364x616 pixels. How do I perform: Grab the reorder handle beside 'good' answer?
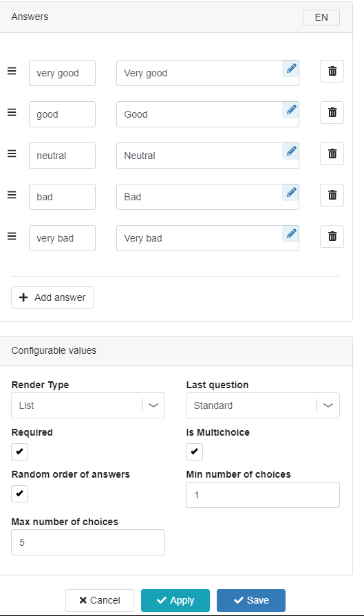click(x=12, y=112)
